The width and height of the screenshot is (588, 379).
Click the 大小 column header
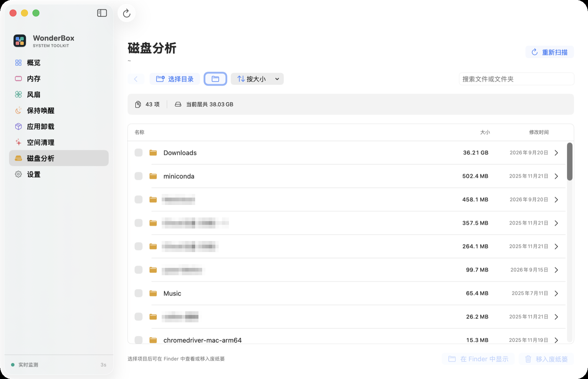(485, 132)
